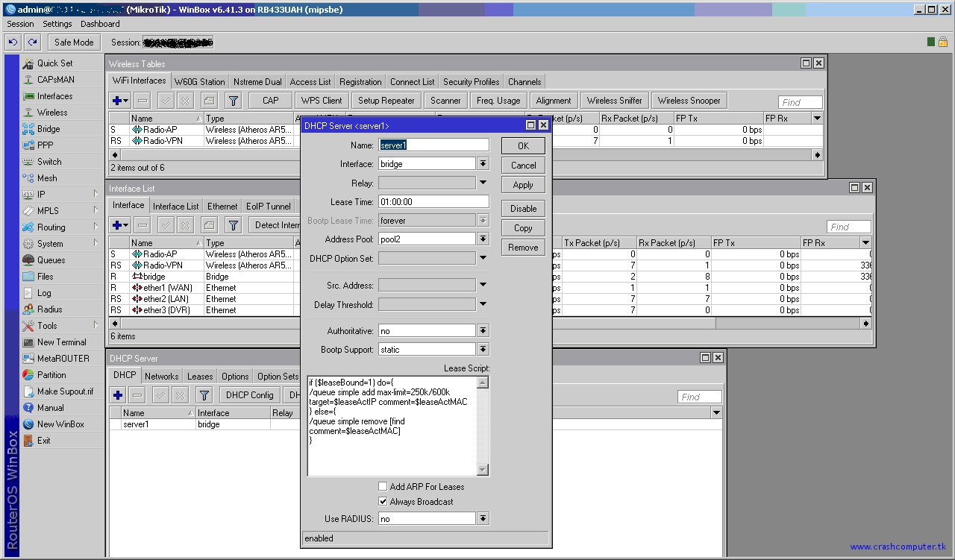Open Make Supout.rif sidebar item
Viewport: 955px width, 560px height.
[65, 391]
